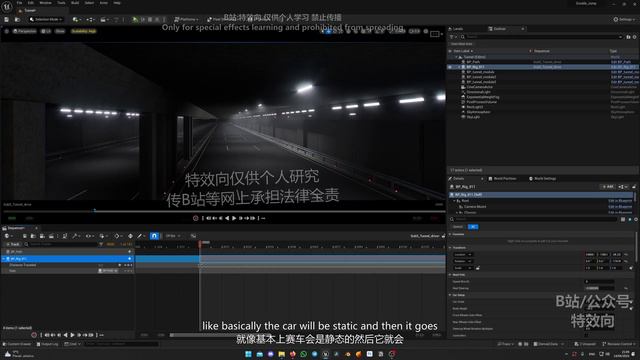This screenshot has width=640, height=360.
Task: Switch to the World Partition tab
Action: point(503,178)
